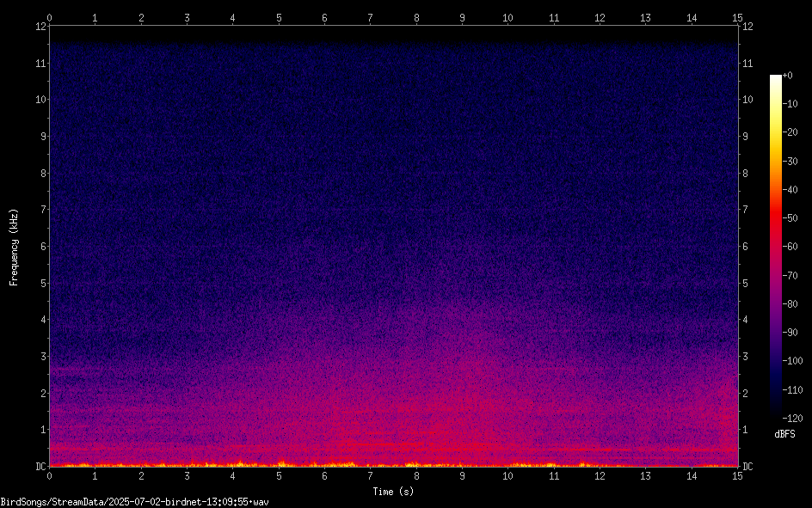Click the "0" label on the bottom time axis
This screenshot has width=812, height=508.
point(49,476)
